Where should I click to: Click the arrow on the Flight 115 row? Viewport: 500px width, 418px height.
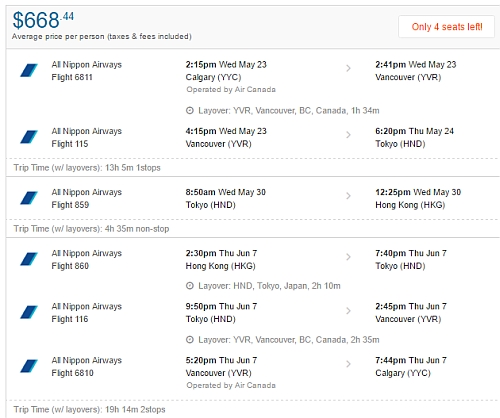pos(348,135)
